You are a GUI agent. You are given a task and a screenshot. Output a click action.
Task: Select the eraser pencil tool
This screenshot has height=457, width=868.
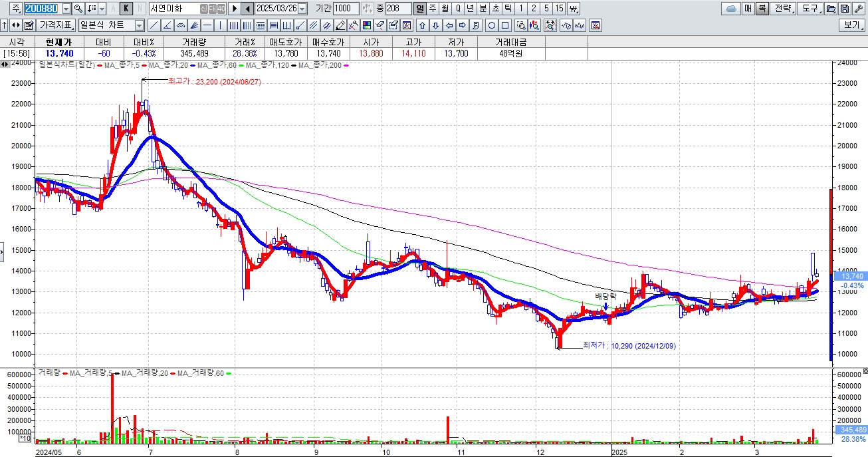tap(340, 25)
